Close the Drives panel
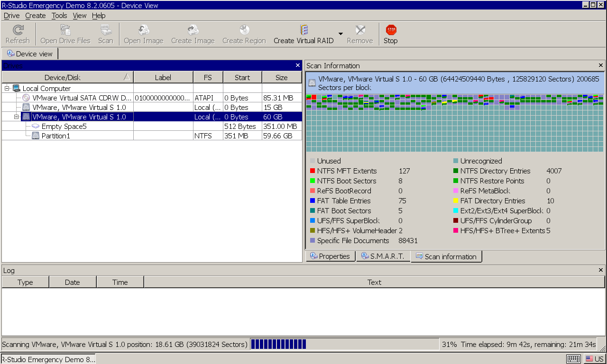607x364 pixels. (x=298, y=65)
